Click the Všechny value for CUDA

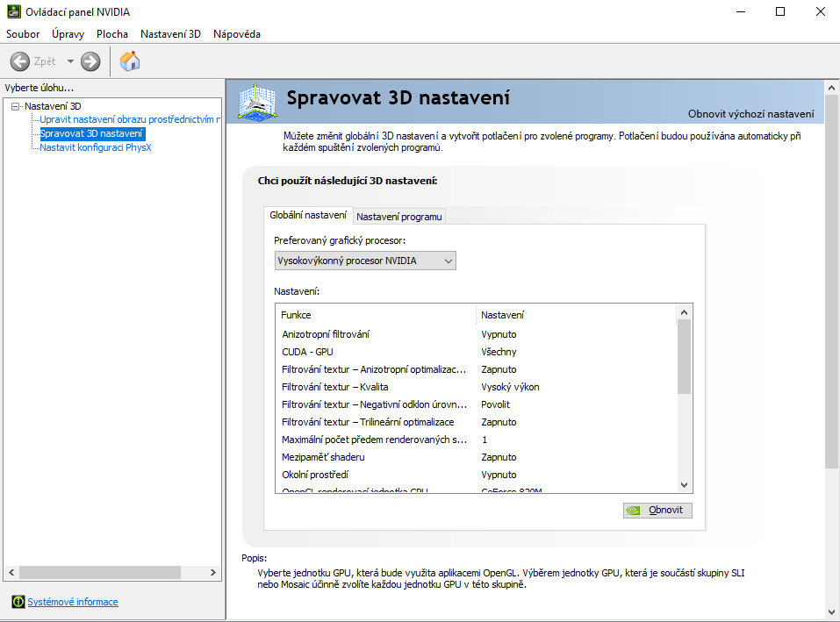click(x=499, y=352)
